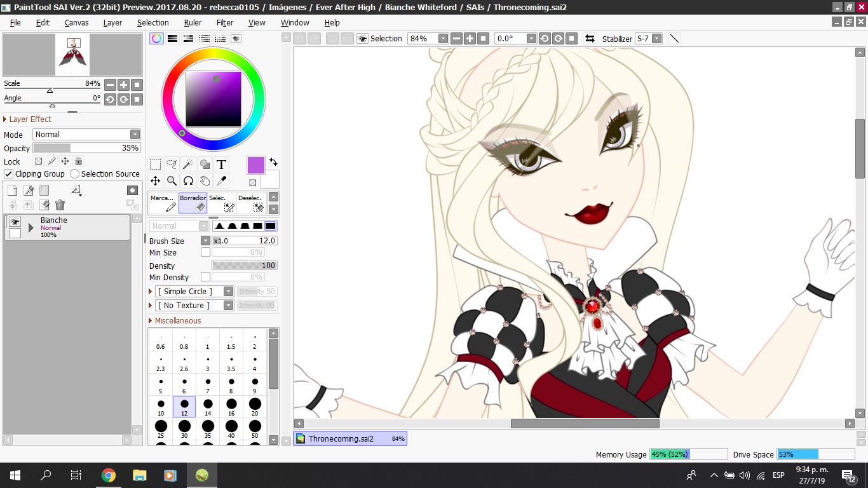Clear the layer with the eraser icon
The height and width of the screenshot is (488, 868).
(x=44, y=205)
